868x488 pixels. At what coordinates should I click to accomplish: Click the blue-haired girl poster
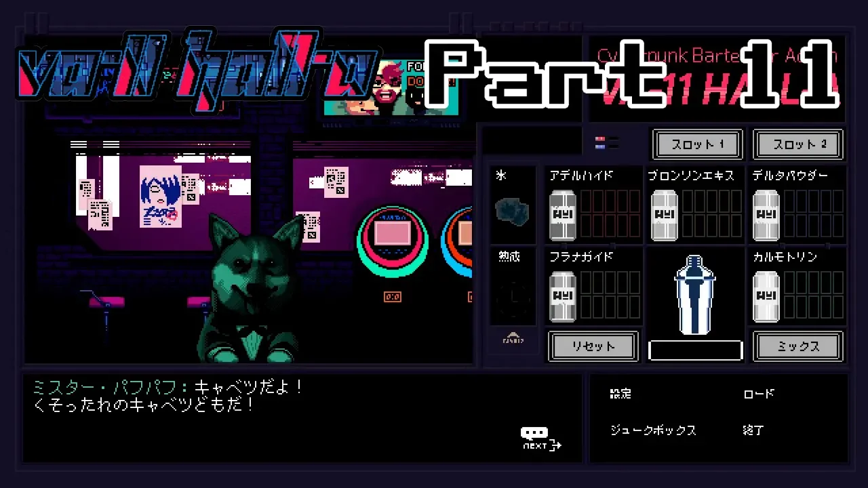click(161, 196)
